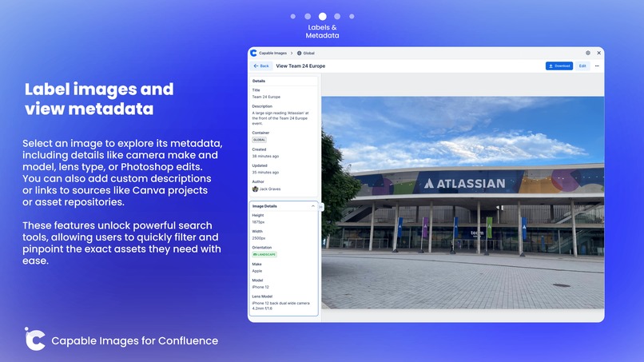
Task: Click author Jack Graves
Action: (270, 189)
